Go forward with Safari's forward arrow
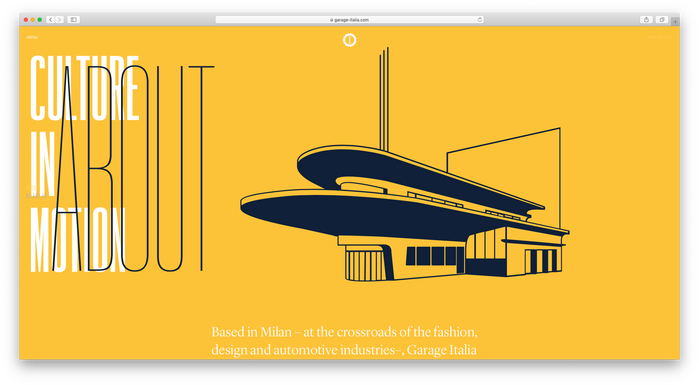Screen dimensions: 699x385 (x=59, y=20)
